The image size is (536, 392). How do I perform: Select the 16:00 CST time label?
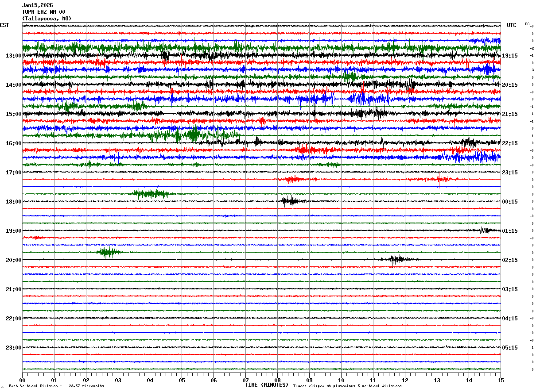coord(14,143)
